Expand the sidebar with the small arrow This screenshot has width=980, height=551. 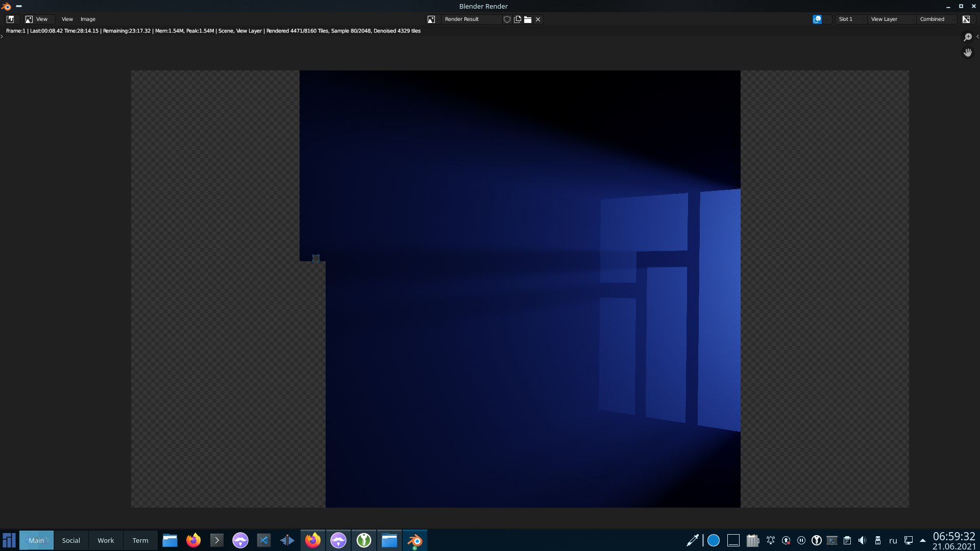click(977, 36)
